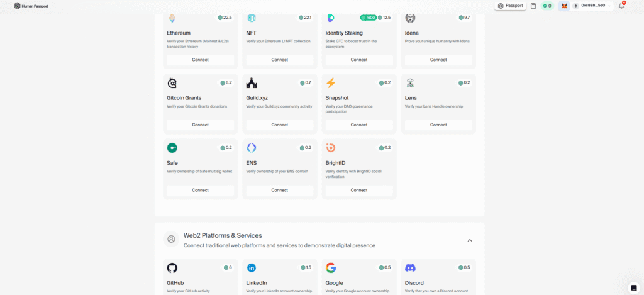
Task: Click the Google G logo icon
Action: point(331,268)
